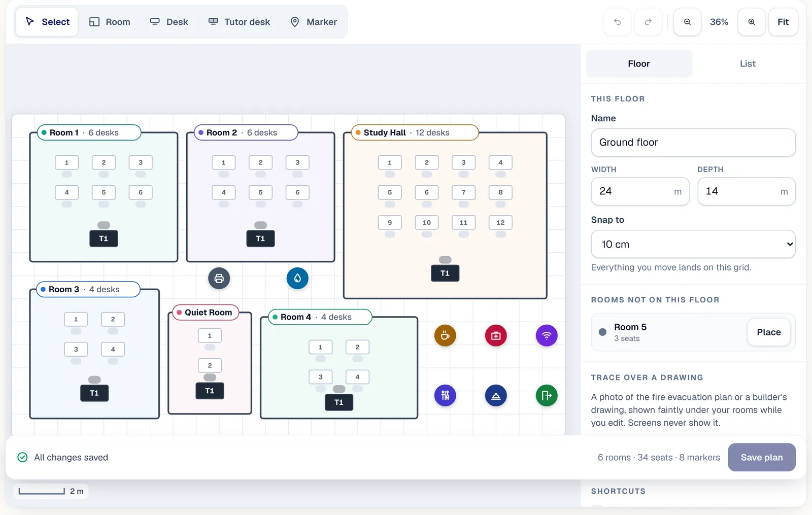Image resolution: width=812 pixels, height=515 pixels.
Task: Click Place for Room 5
Action: [769, 332]
